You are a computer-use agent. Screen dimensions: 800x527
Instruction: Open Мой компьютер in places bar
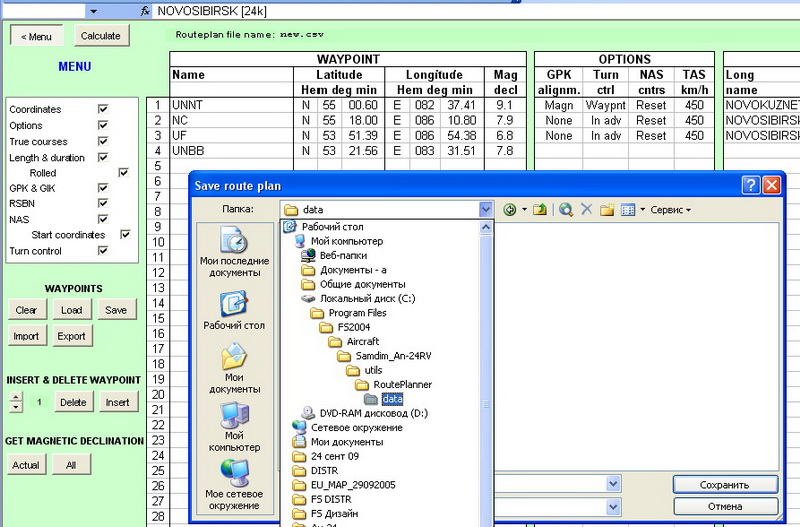(x=233, y=426)
